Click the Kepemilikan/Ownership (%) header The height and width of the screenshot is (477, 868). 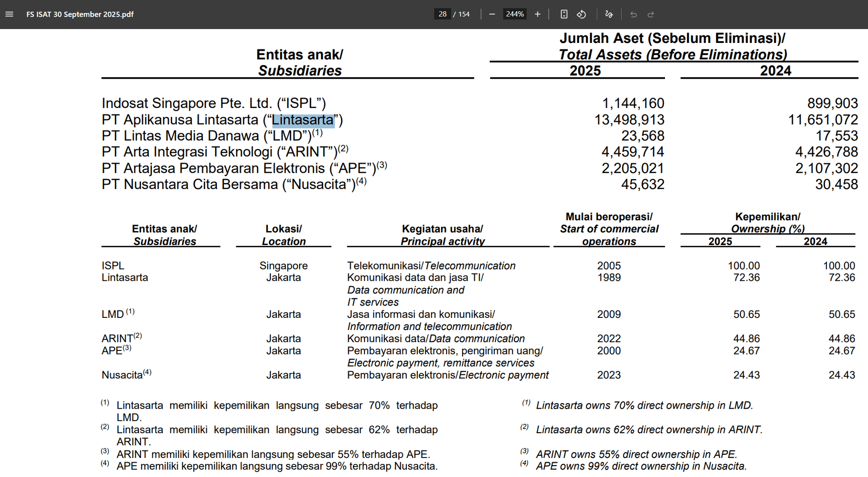768,223
